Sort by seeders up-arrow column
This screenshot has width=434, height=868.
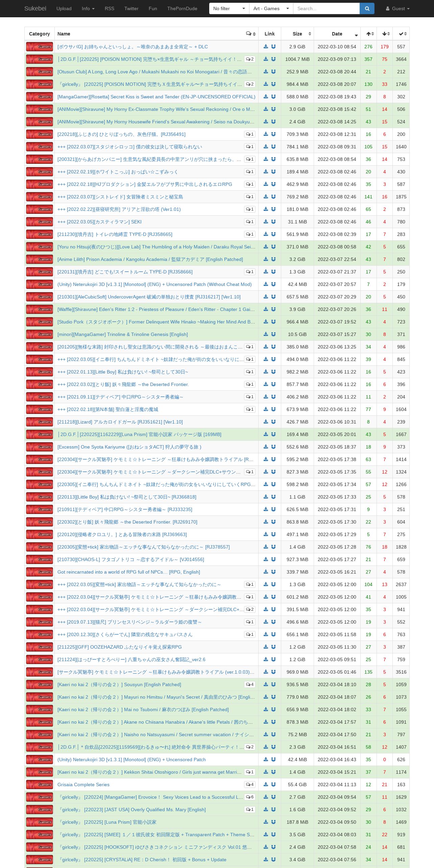tap(368, 34)
